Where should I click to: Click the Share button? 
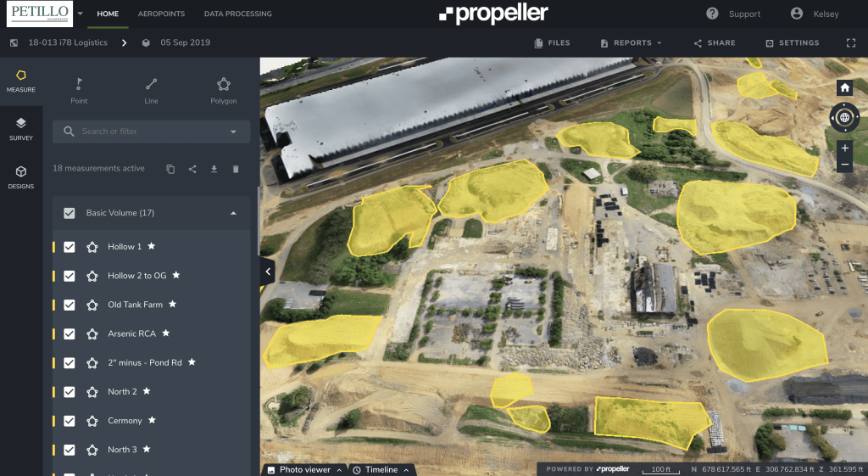715,42
